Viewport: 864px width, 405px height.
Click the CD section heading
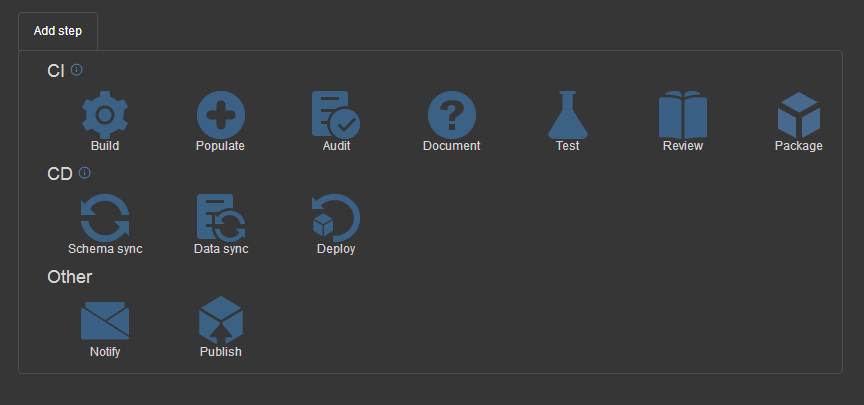[x=60, y=174]
